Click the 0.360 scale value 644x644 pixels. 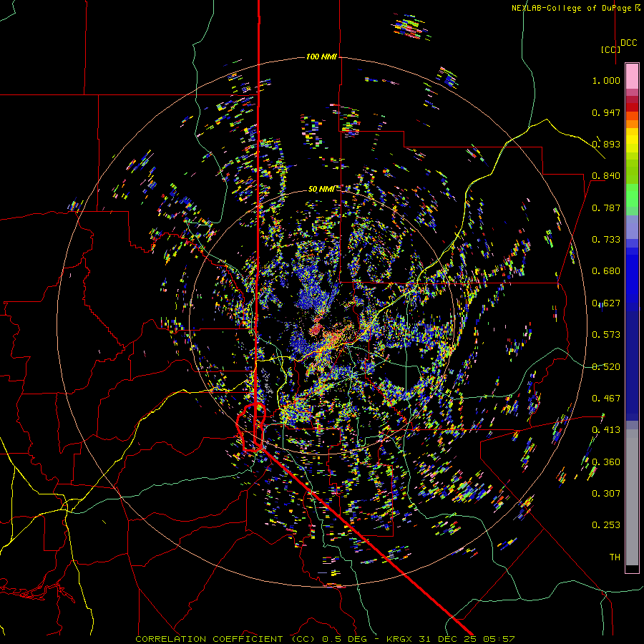[x=606, y=462]
